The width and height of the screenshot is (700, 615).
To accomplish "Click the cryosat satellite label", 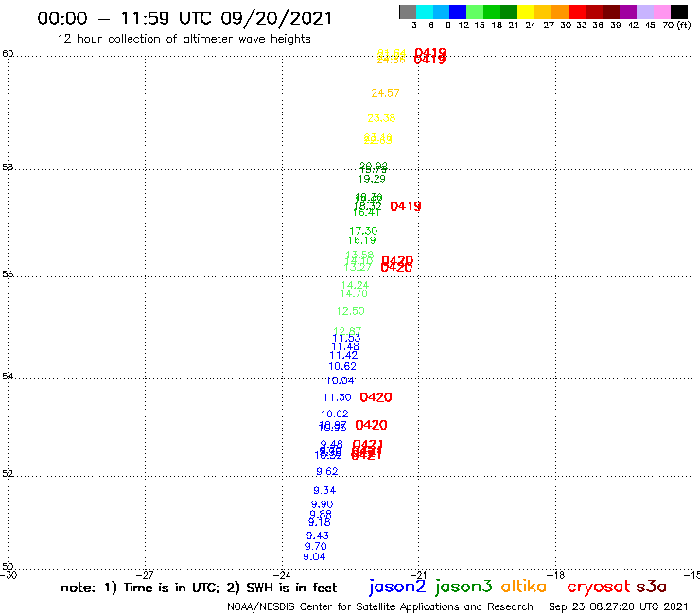I will pos(598,587).
